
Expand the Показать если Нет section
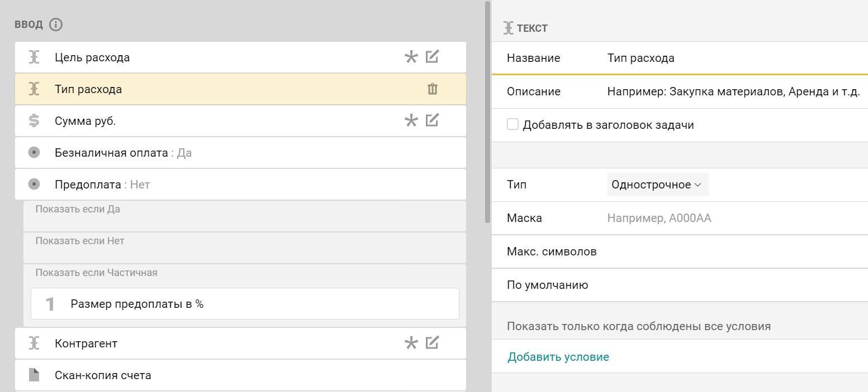coord(244,248)
